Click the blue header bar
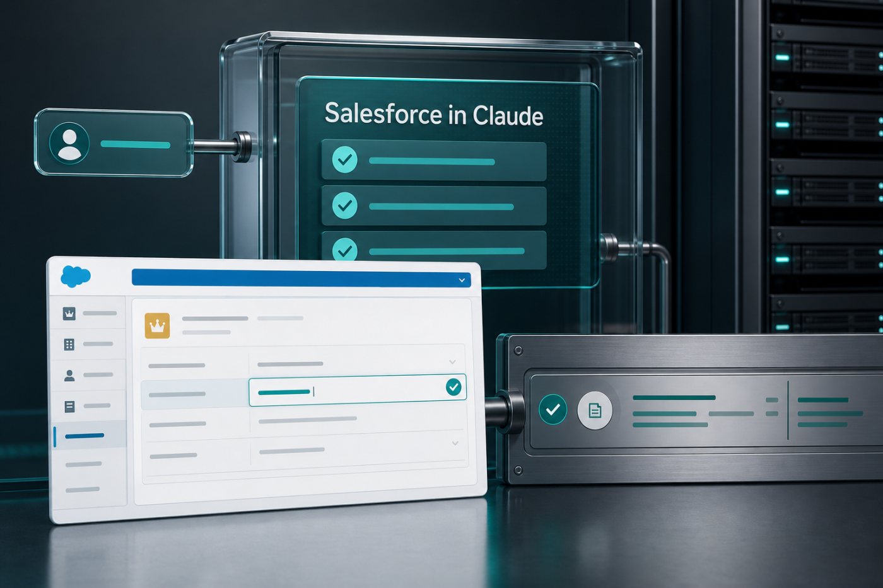This screenshot has height=588, width=883. pos(301,278)
